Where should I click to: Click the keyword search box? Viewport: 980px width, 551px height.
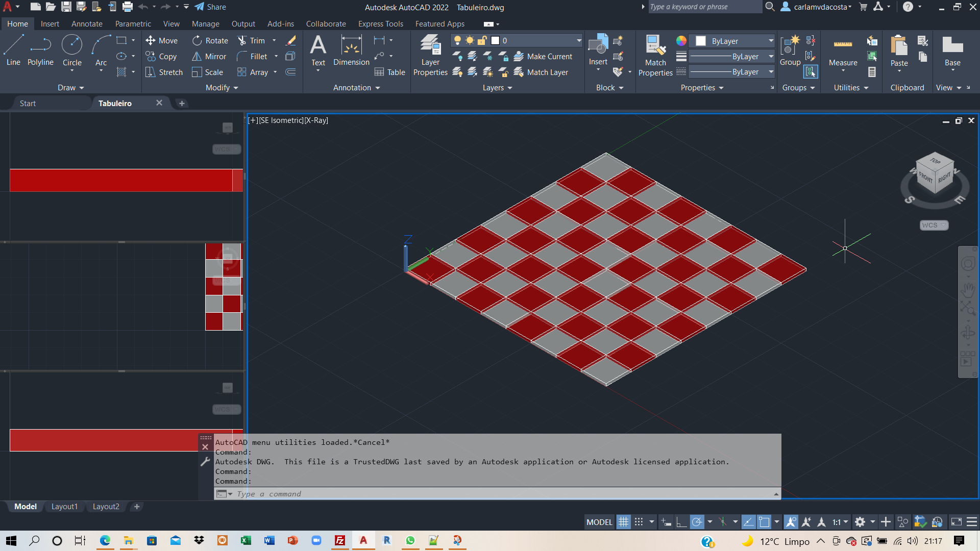(x=704, y=7)
